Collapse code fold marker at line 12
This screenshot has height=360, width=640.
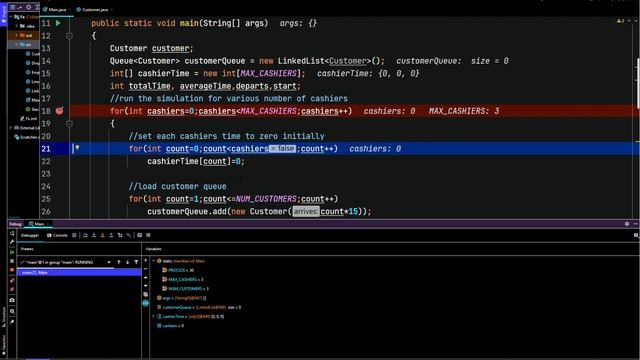pos(69,36)
